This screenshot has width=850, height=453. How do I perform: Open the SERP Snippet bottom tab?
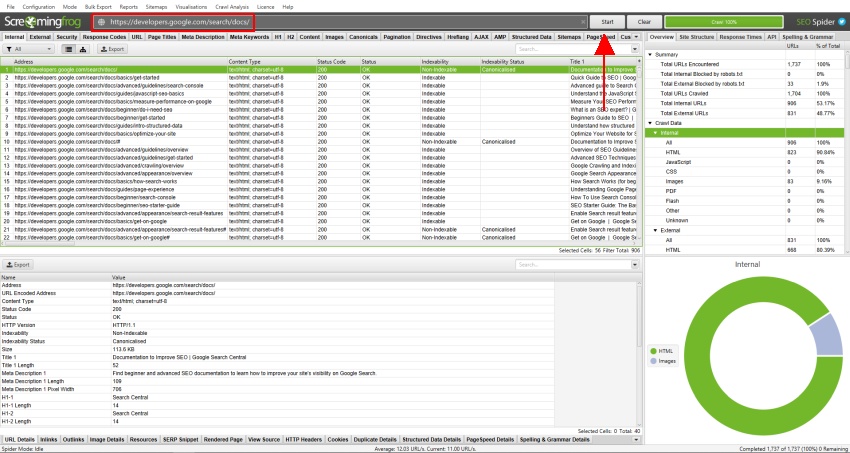[x=182, y=439]
